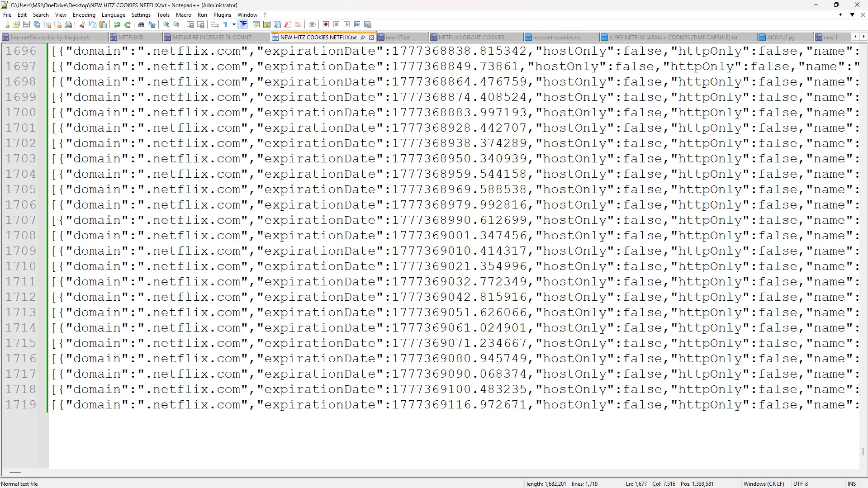The image size is (868, 488).
Task: Open the dropdown arrow beside the pilcrow icon
Action: [234, 24]
